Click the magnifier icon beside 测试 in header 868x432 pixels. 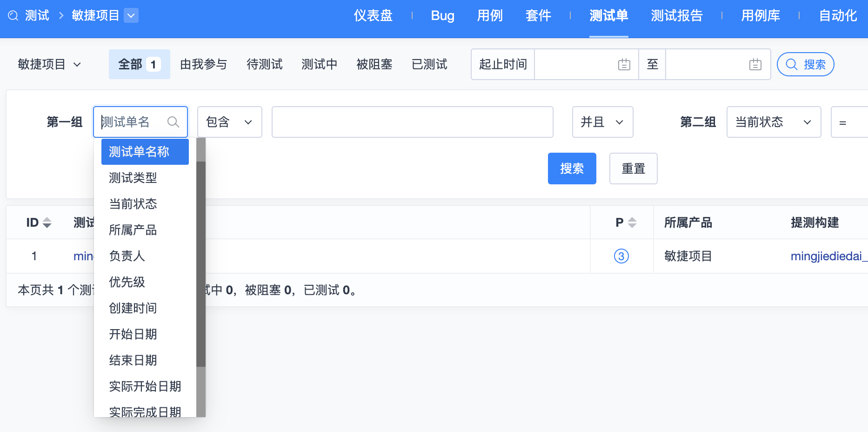point(13,16)
